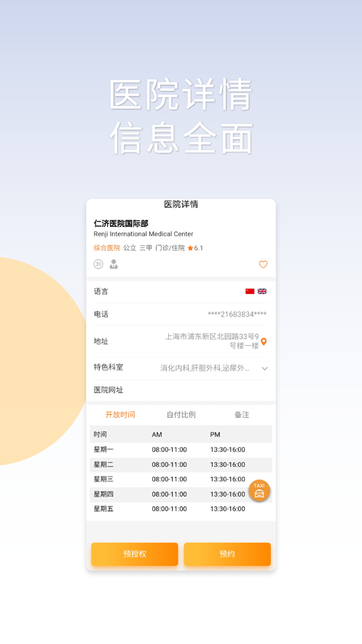362x644 pixels.
Task: Tap the heart favorite icon
Action: point(263,265)
